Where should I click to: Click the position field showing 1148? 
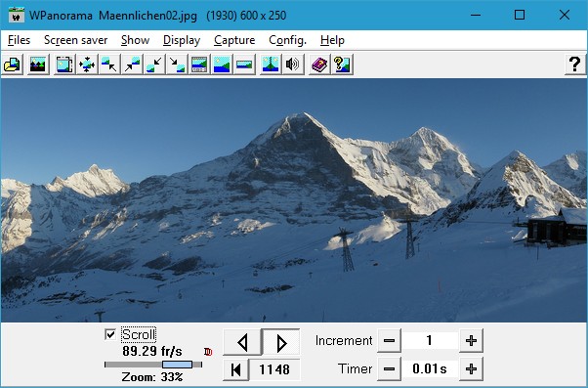pyautogui.click(x=274, y=369)
